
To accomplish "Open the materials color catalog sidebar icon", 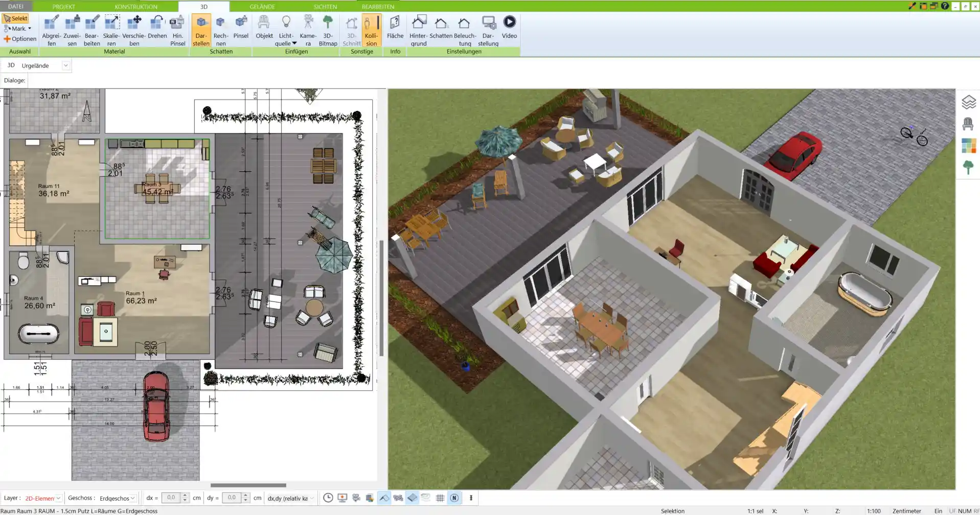I will coord(968,146).
